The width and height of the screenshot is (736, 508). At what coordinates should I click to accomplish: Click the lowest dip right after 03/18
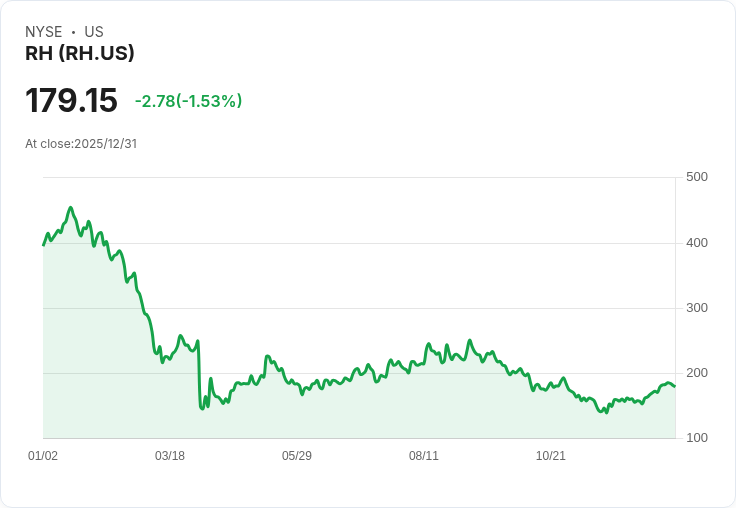(x=203, y=408)
